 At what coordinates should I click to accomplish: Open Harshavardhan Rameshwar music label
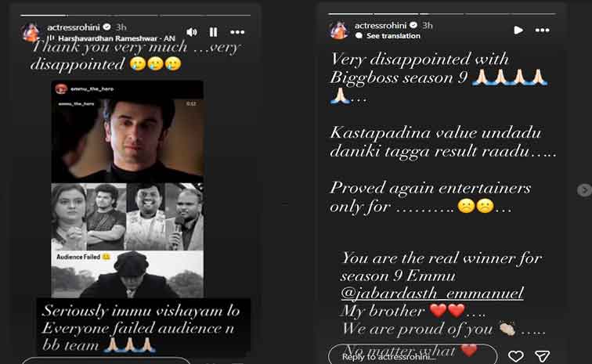coord(116,38)
